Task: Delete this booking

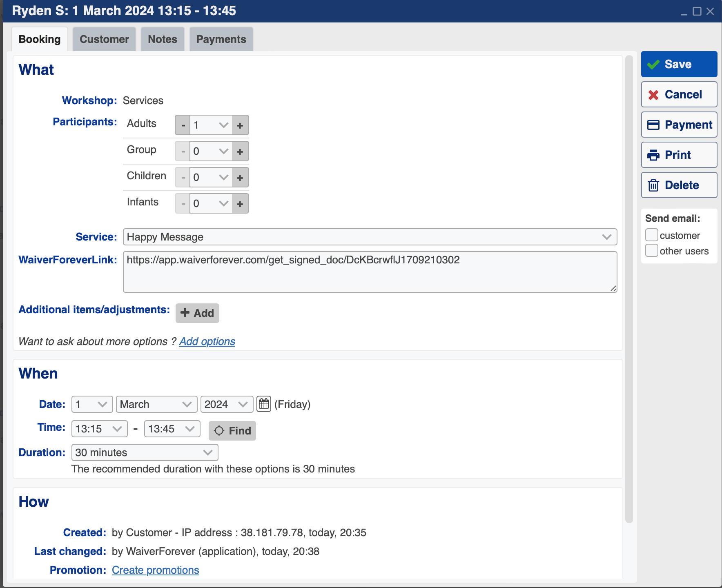Action: (679, 185)
